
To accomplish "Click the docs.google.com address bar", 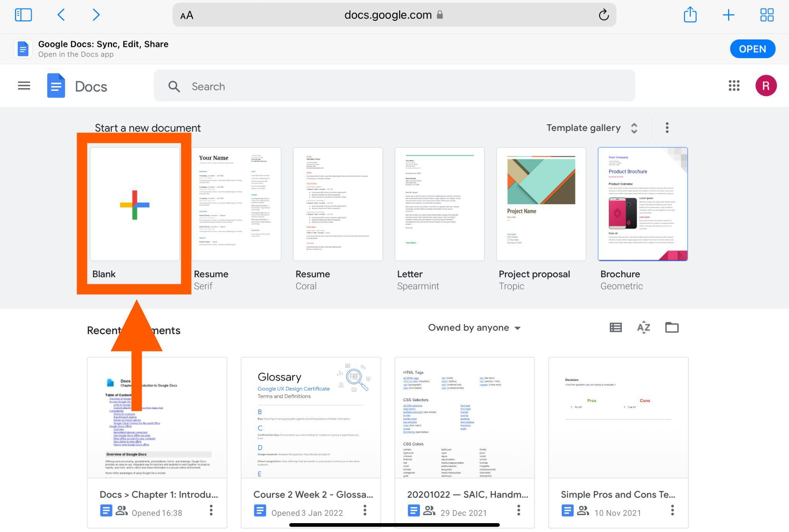I will [x=394, y=15].
